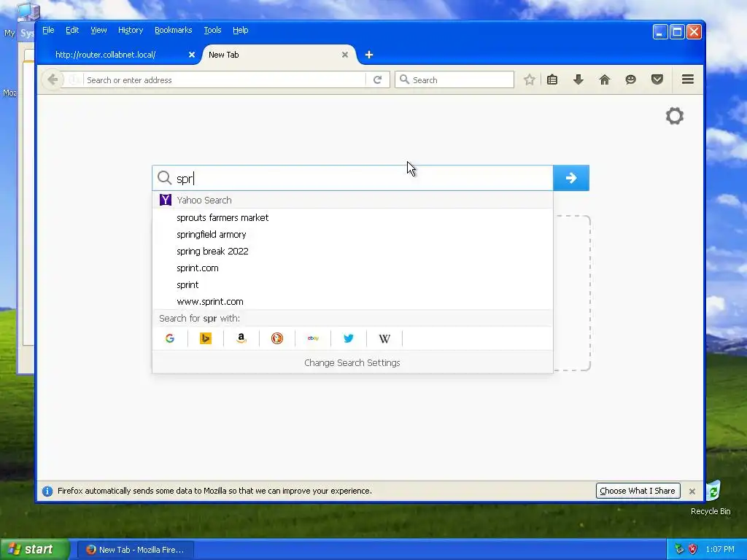Open the Windows start menu

pos(35,550)
